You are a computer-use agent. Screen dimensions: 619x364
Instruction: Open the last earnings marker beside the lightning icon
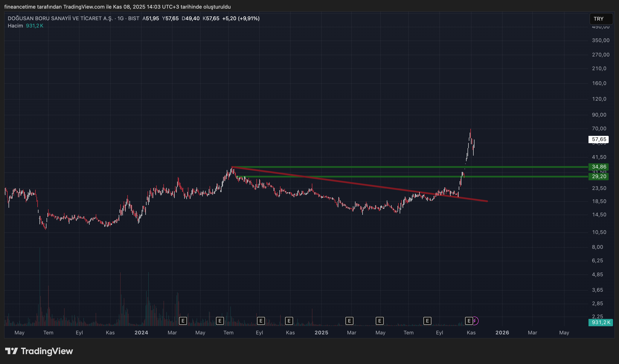[469, 321]
